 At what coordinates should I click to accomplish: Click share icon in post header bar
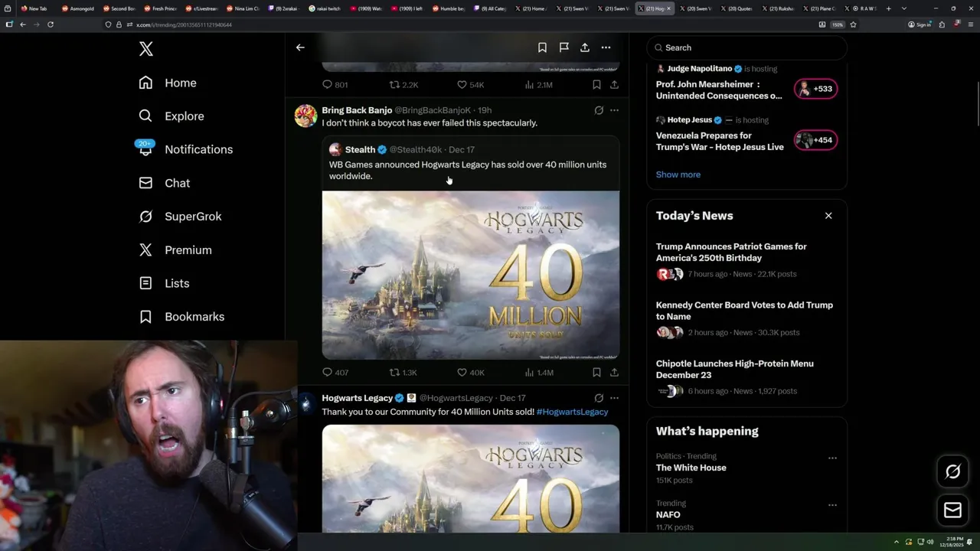(585, 47)
